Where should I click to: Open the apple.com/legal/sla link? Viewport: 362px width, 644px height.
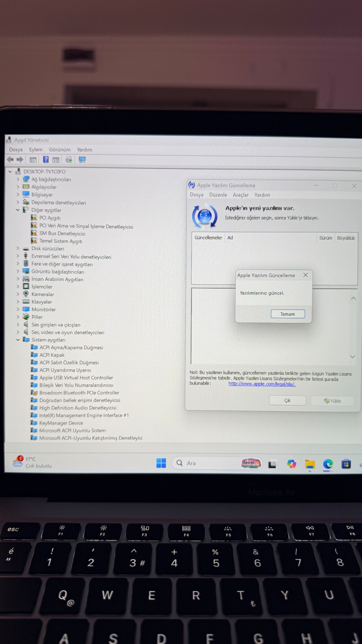pyautogui.click(x=262, y=384)
